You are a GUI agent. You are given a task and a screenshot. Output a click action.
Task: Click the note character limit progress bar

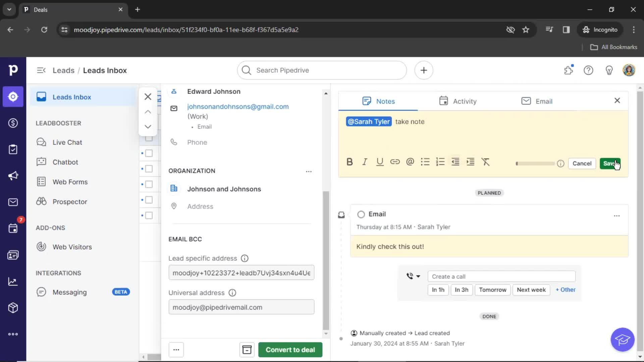(x=535, y=164)
